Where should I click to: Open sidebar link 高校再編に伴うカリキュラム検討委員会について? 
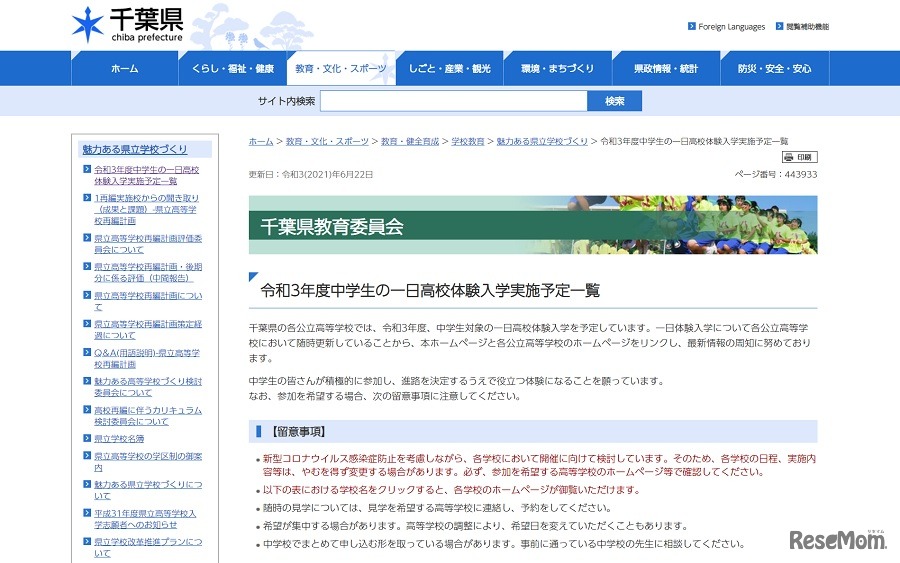point(148,416)
